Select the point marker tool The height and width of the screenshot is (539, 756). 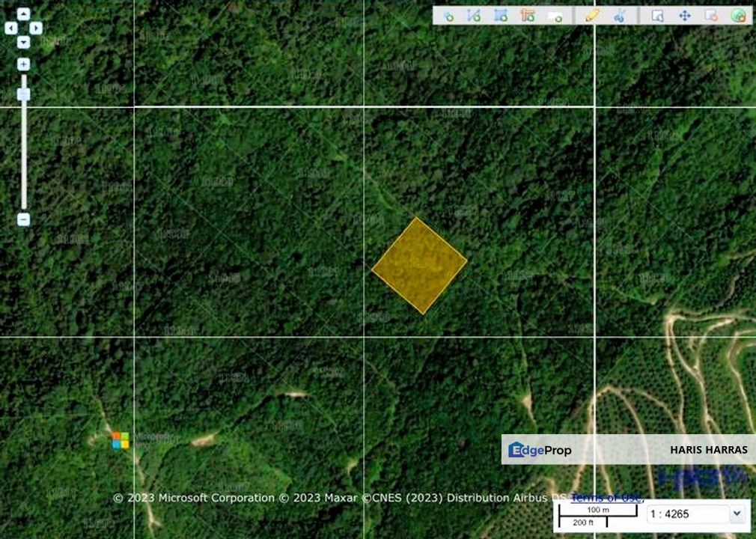click(448, 16)
